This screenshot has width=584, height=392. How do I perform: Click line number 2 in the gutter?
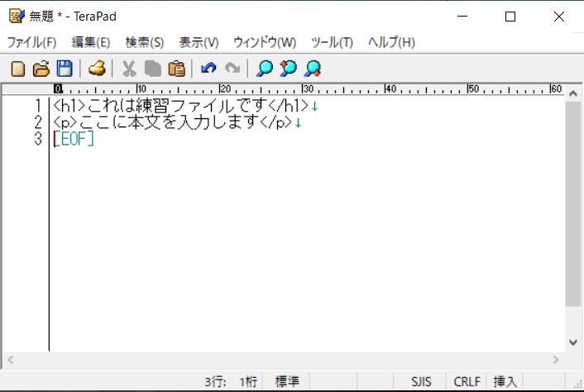tap(38, 122)
